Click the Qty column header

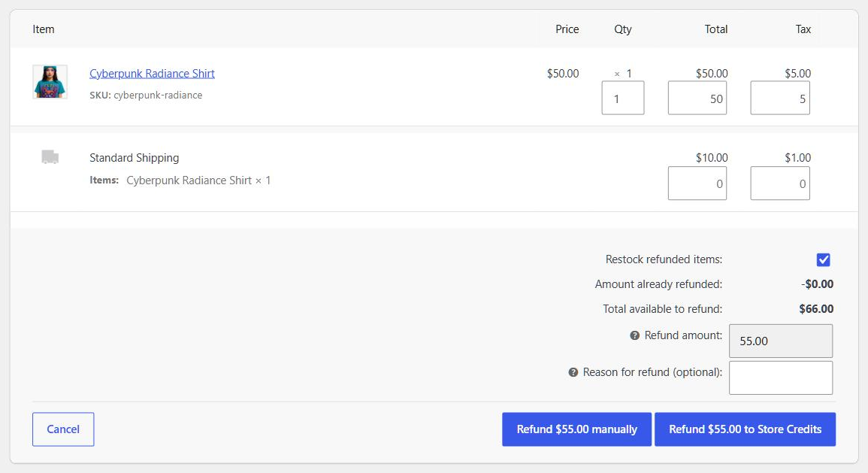click(x=623, y=29)
